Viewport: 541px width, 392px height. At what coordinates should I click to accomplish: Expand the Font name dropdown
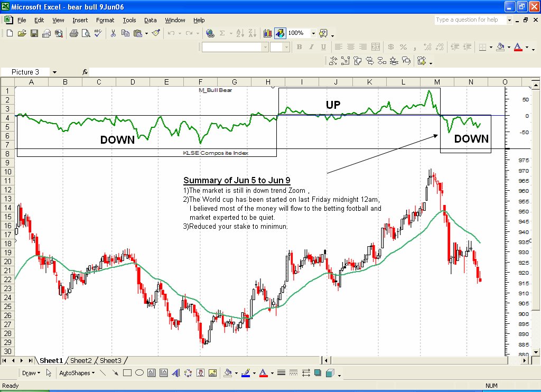pos(265,47)
